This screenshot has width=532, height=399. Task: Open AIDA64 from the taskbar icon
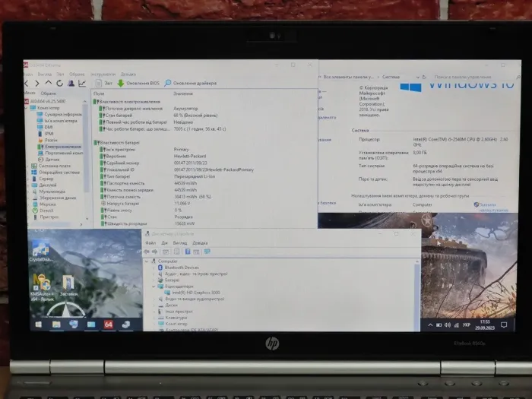pyautogui.click(x=109, y=325)
